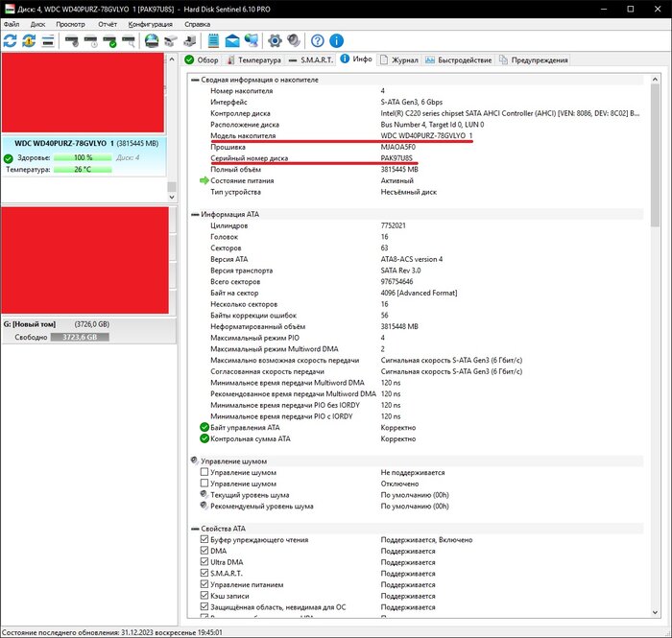Viewport: 672px width, 638px height.
Task: Click the globe-over-disk toolbar icon
Action: pyautogui.click(x=152, y=41)
